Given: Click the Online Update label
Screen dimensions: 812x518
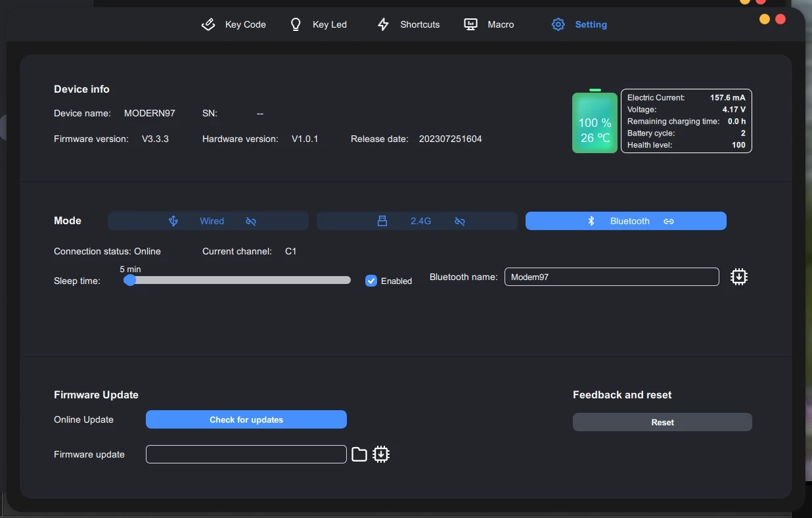Looking at the screenshot, I should click(83, 419).
